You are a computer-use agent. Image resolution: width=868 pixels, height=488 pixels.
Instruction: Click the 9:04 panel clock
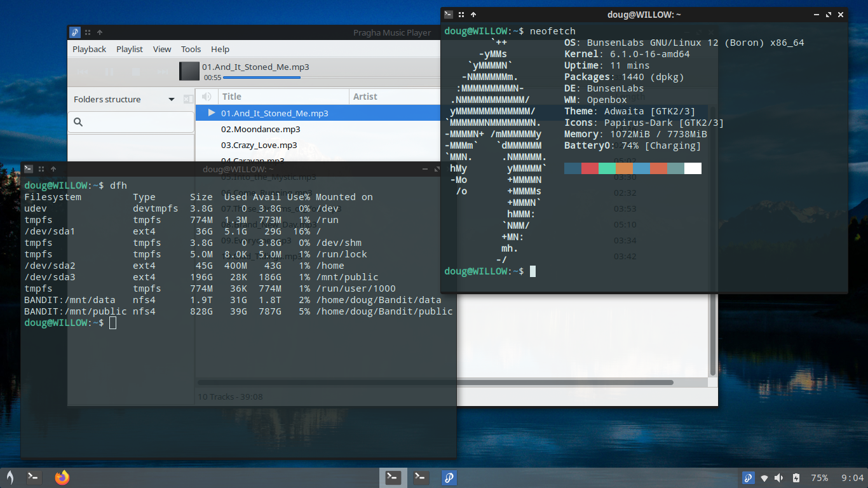pos(852,478)
